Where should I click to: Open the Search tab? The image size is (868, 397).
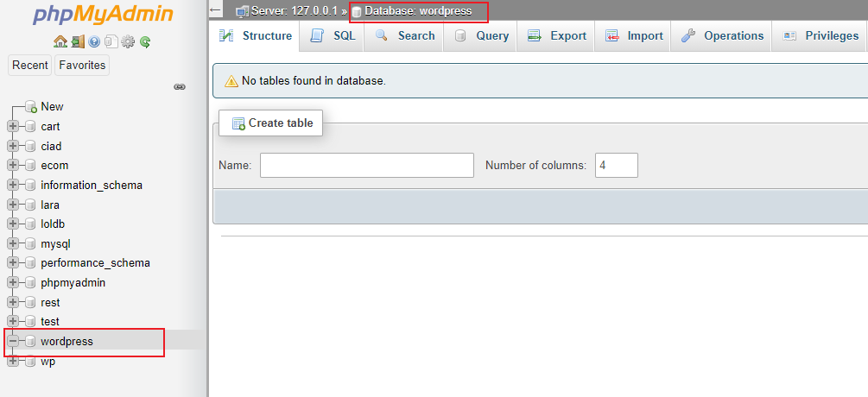click(404, 36)
